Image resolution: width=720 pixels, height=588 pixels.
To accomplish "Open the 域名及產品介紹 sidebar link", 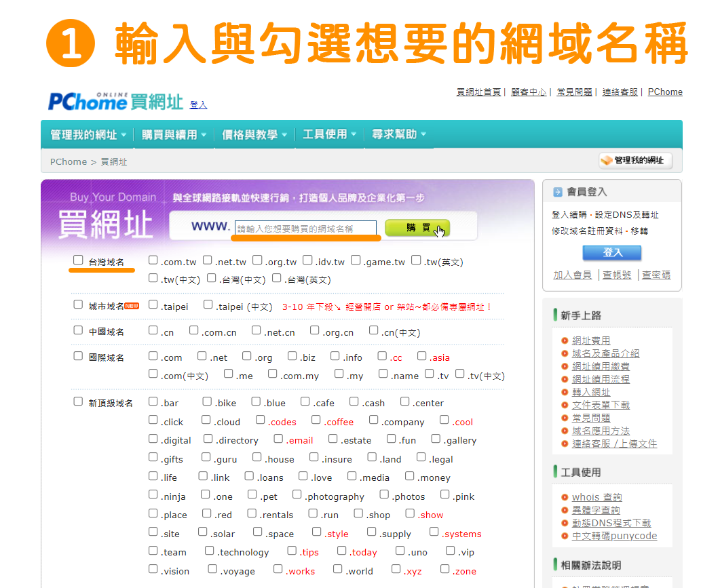I will 606,353.
